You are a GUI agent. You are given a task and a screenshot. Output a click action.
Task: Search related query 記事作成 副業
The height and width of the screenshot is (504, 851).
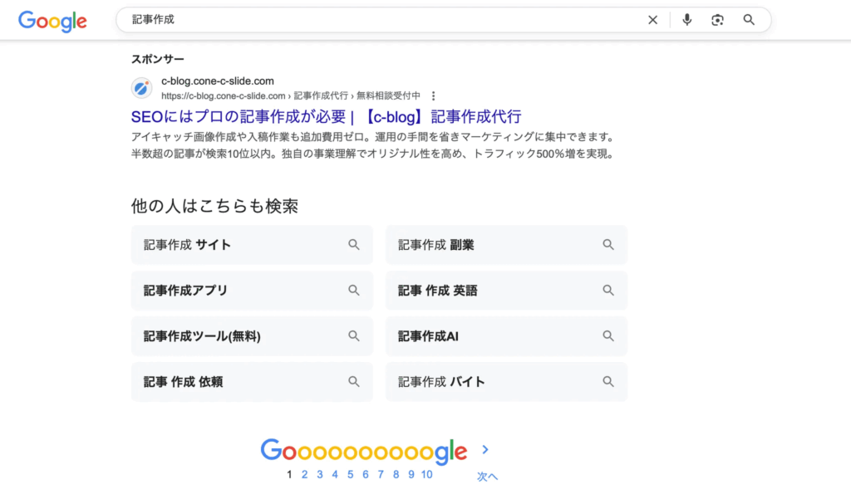click(x=506, y=245)
